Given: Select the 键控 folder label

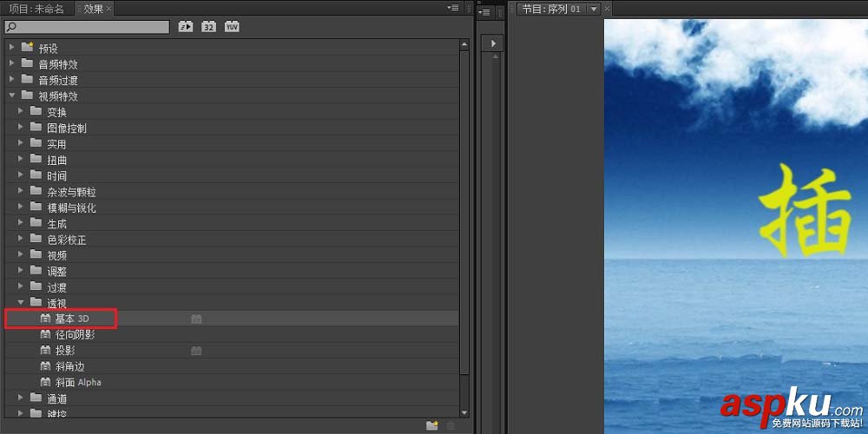Looking at the screenshot, I should pyautogui.click(x=56, y=412).
